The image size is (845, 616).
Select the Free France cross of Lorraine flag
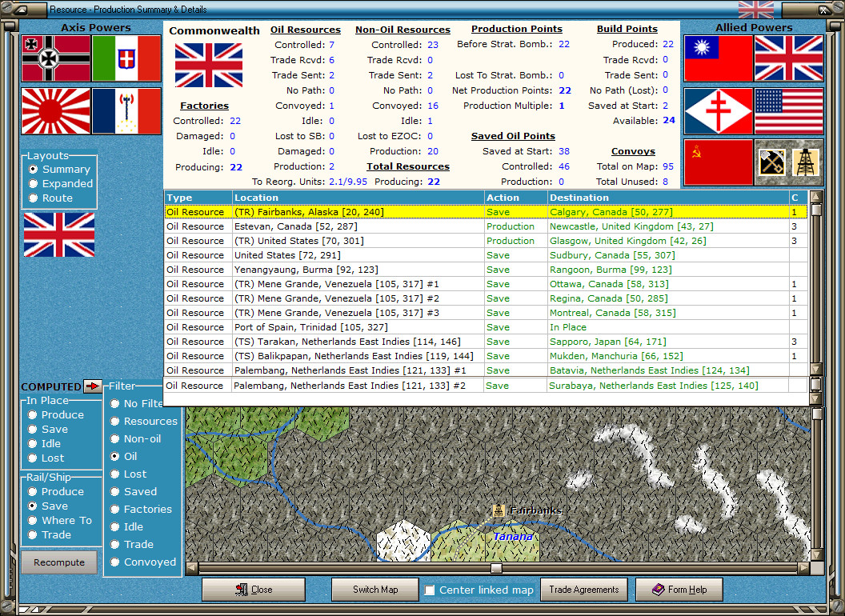point(718,111)
